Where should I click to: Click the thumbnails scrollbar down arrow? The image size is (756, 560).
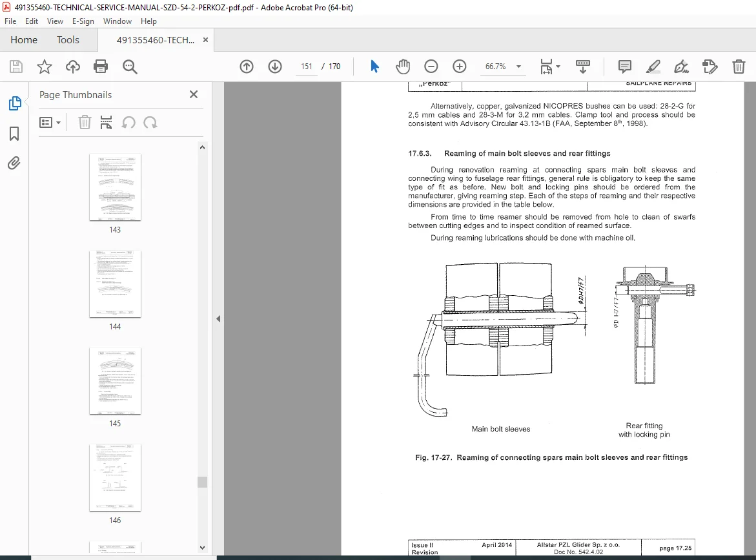point(203,548)
